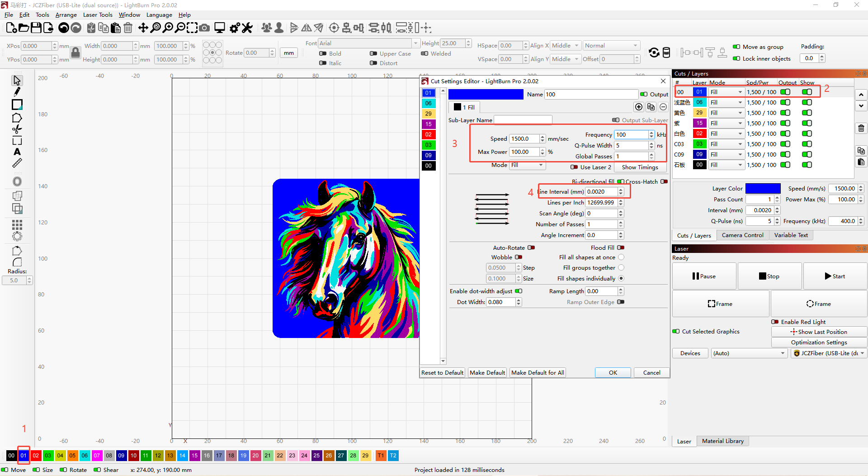Choose the Select arrow tool

tap(17, 81)
